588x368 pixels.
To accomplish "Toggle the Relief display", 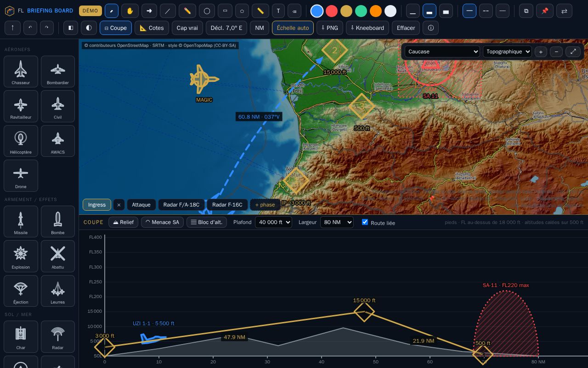I will coord(123,222).
